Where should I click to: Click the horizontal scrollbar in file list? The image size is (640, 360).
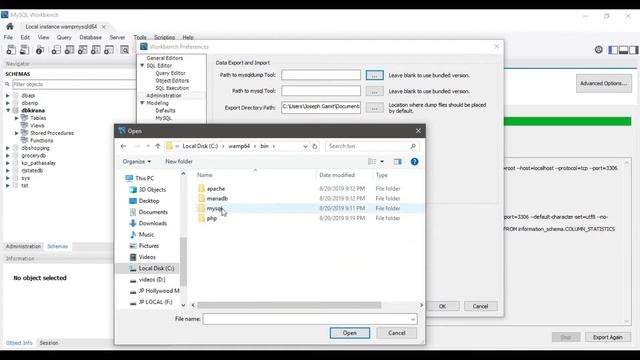pyautogui.click(x=289, y=305)
